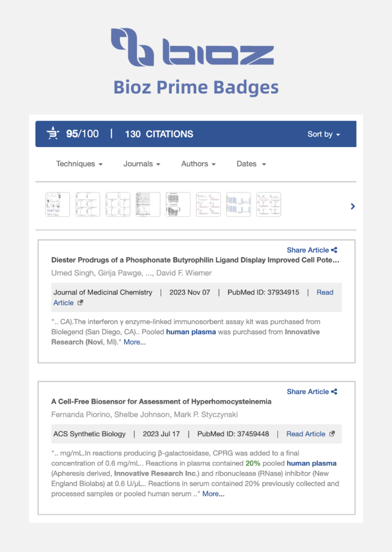392x552 pixels.
Task: Open Read Article link for Hyperhomocysteinemia paper
Action: tap(306, 434)
